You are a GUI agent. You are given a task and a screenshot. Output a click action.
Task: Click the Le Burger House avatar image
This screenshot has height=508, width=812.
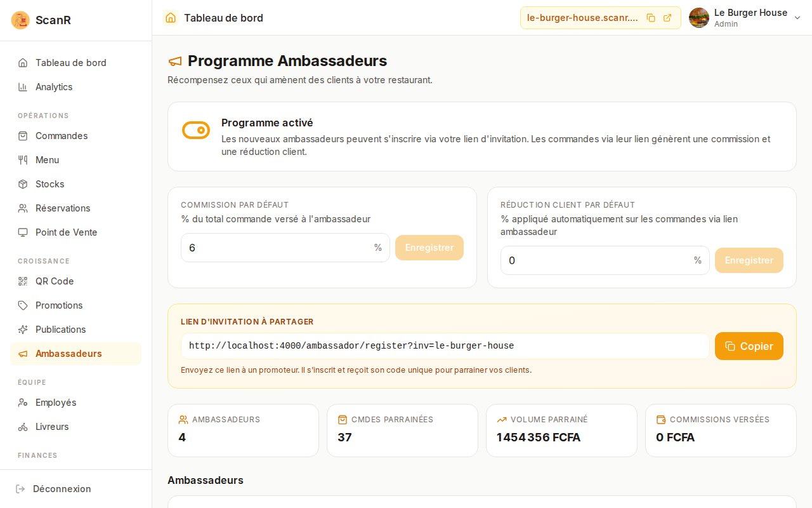(699, 18)
